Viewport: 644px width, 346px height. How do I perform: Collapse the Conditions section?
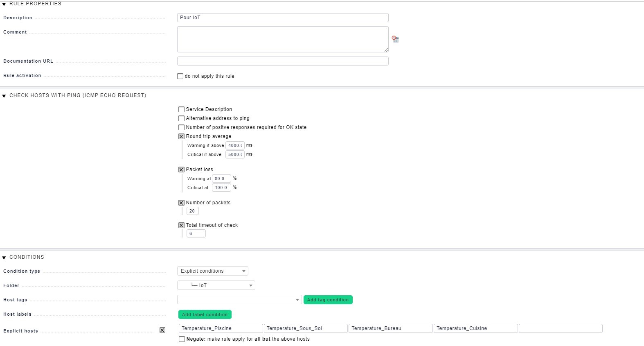point(4,258)
